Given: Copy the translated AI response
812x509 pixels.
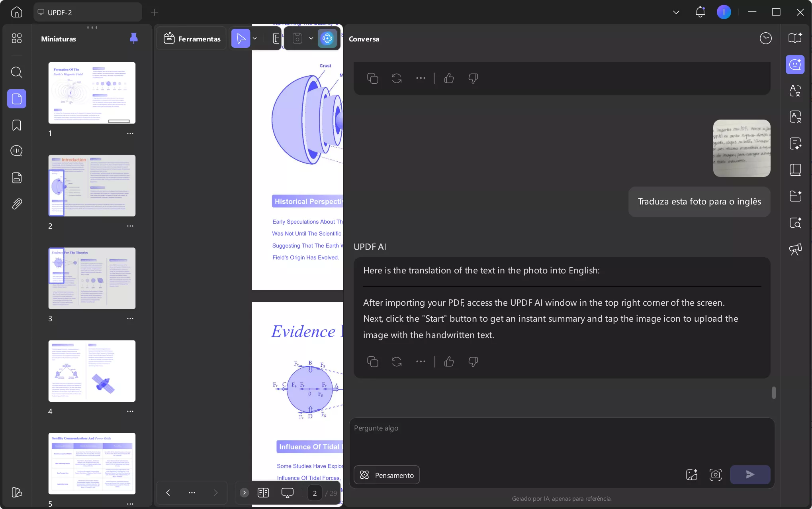Looking at the screenshot, I should point(372,362).
